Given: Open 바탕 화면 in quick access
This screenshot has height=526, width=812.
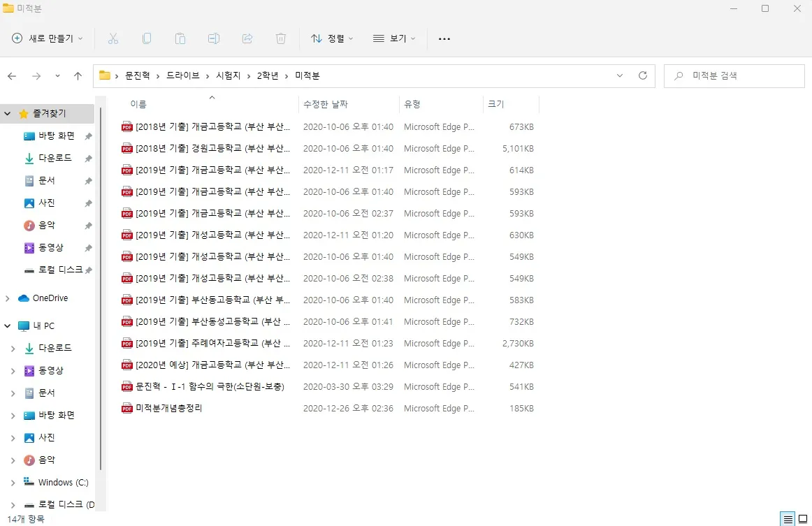Looking at the screenshot, I should (x=57, y=136).
